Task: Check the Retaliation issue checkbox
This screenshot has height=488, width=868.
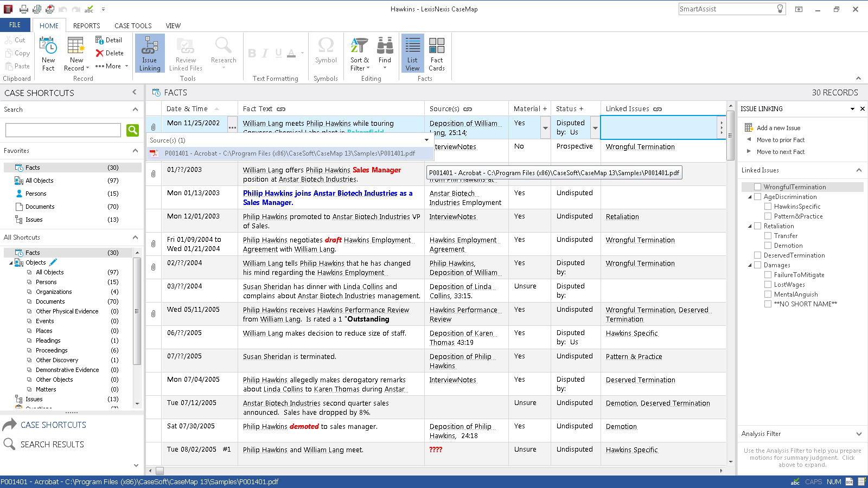Action: click(x=757, y=226)
